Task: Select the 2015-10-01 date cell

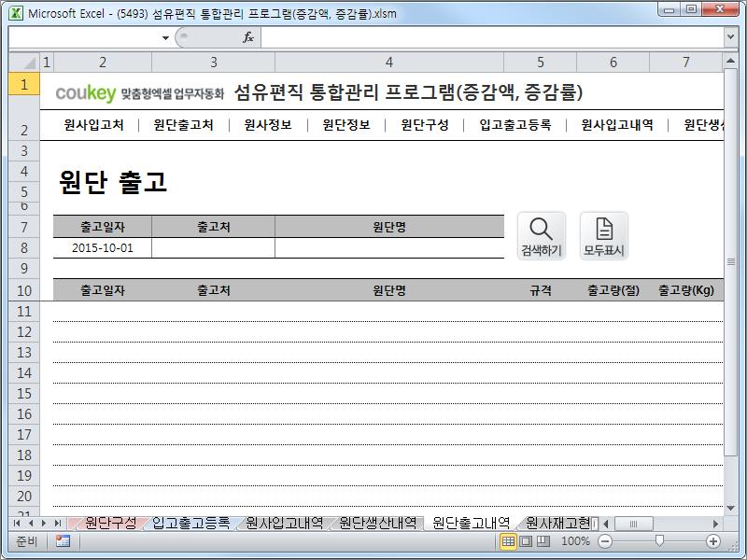Action: [x=103, y=248]
